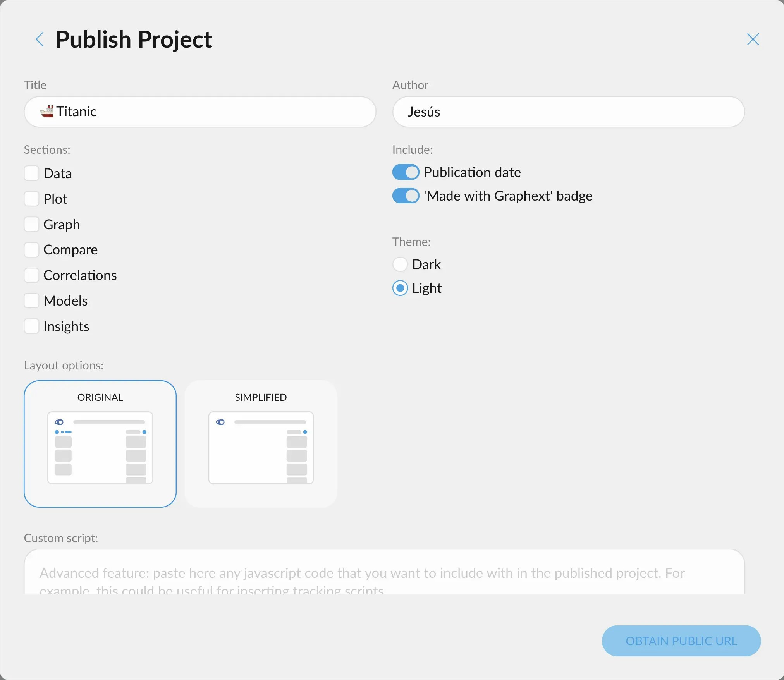Close the Publish Project dialog
784x680 pixels.
(x=753, y=39)
